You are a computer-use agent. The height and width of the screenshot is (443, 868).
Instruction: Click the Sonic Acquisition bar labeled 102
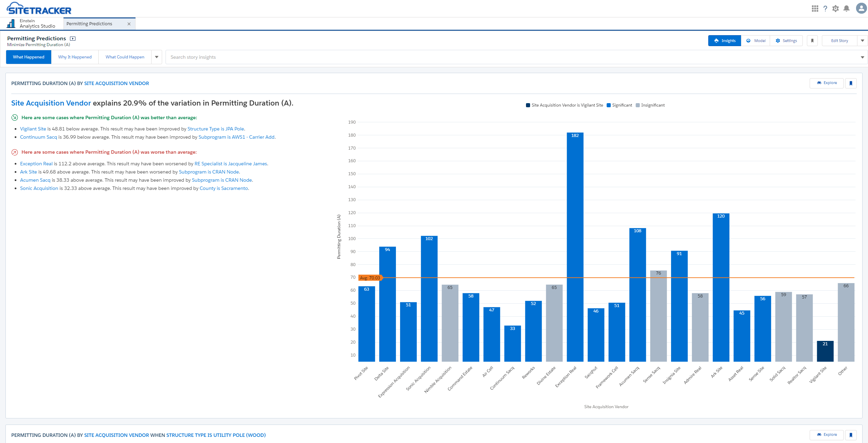coord(429,299)
